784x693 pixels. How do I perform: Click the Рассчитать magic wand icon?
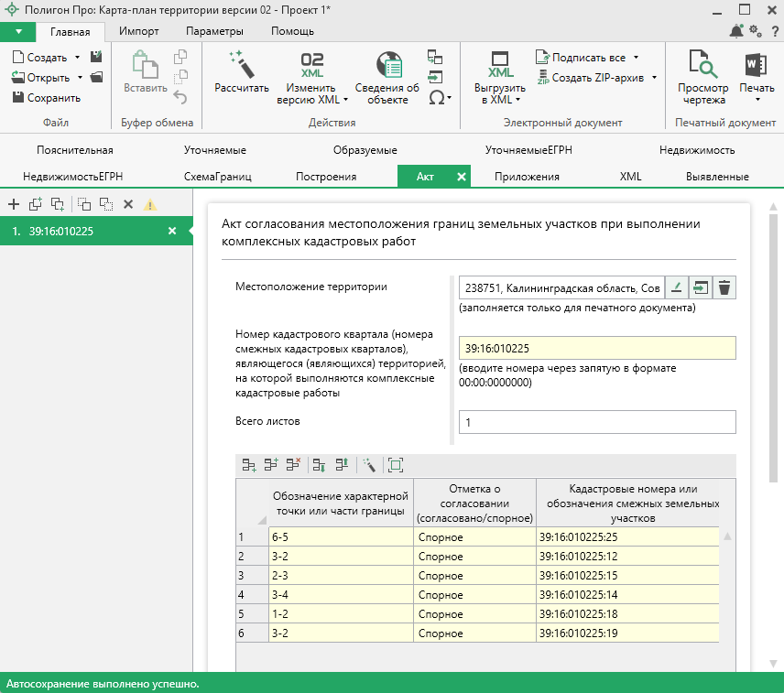241,66
